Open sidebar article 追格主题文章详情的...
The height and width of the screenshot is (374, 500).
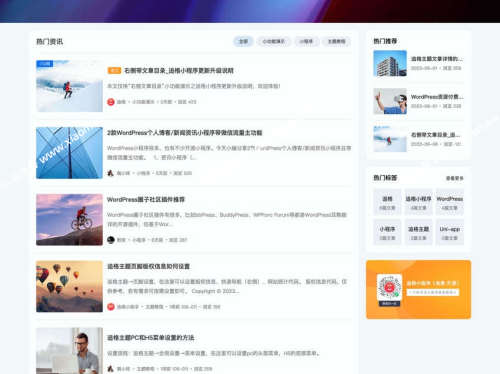point(437,59)
